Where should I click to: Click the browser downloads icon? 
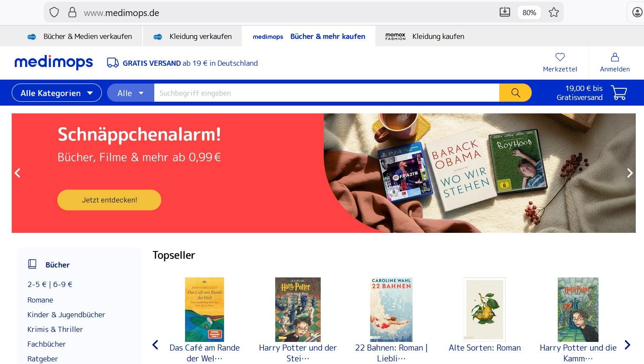tap(505, 12)
